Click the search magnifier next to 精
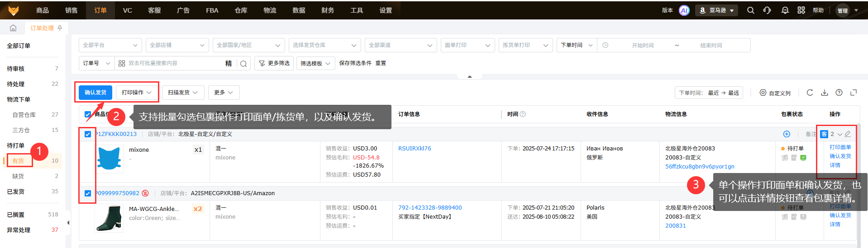This screenshot has height=248, width=868. point(243,64)
